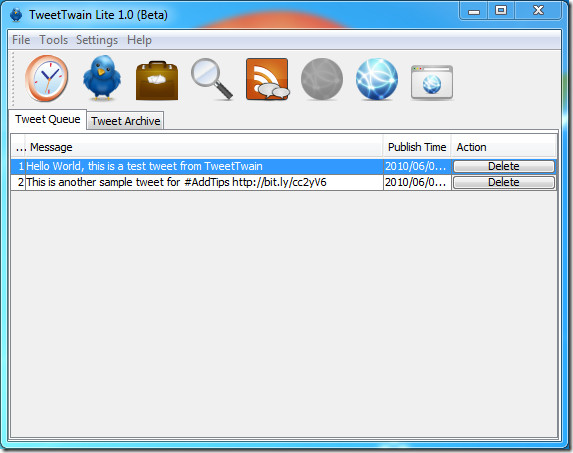Click the TweetTwain bird icon in title bar
The image size is (573, 453).
point(16,15)
